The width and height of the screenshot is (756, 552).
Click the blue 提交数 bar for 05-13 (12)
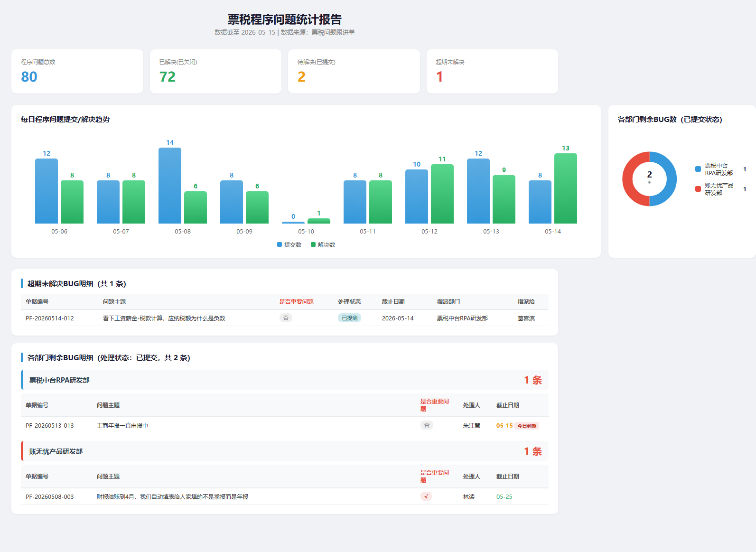[x=478, y=191]
